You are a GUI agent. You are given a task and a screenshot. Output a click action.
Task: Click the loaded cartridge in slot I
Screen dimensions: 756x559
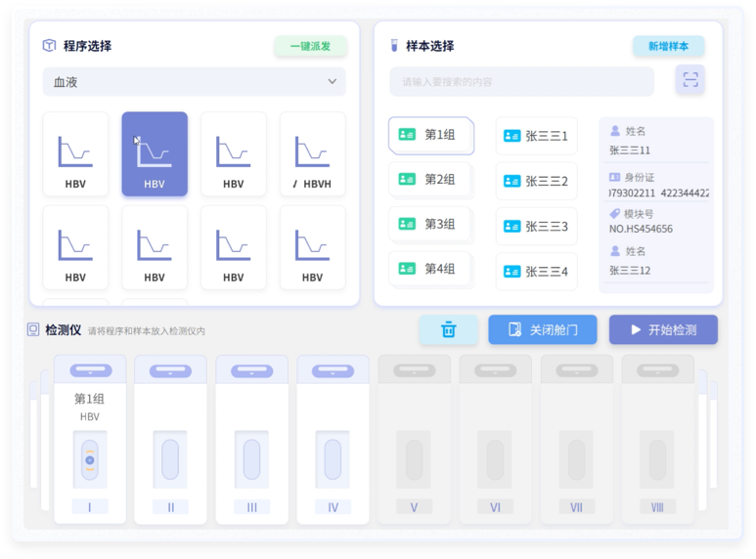[x=90, y=459]
